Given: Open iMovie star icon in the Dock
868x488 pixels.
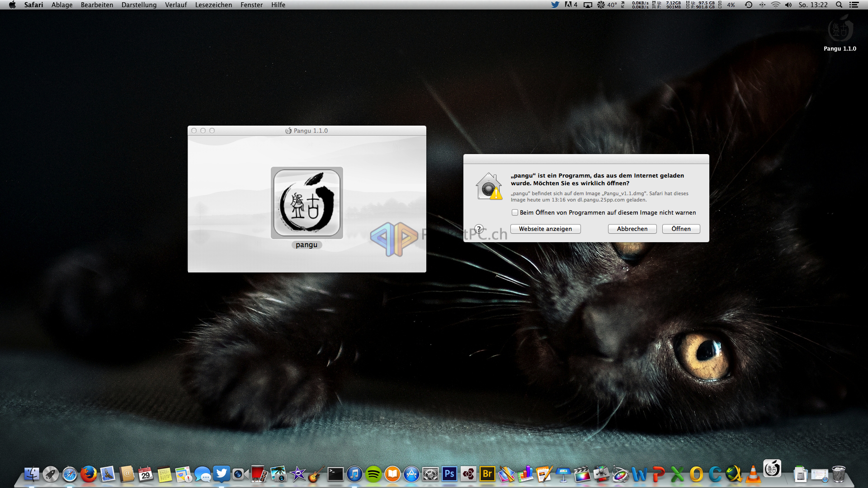Looking at the screenshot, I should 297,474.
